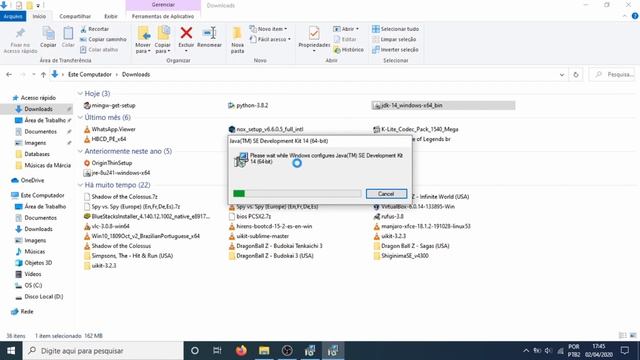This screenshot has width=640, height=360.
Task: Click the up arrow navigation button
Action: coord(43,75)
